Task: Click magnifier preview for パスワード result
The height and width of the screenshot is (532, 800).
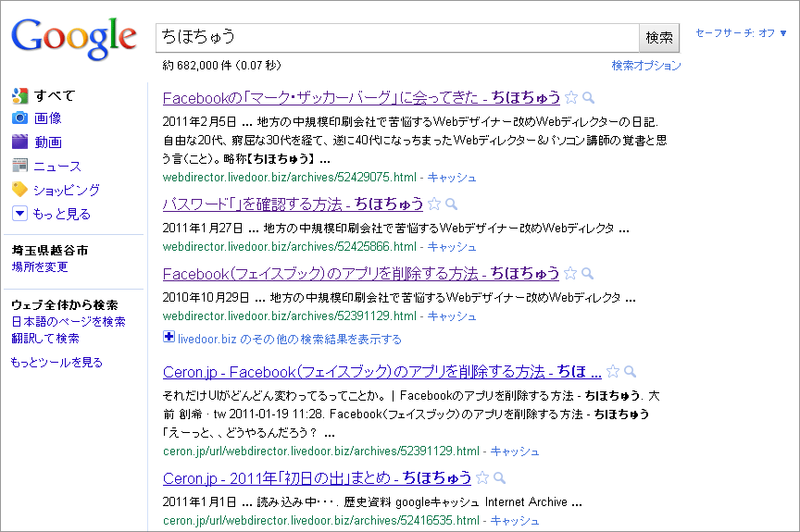Action: point(451,204)
